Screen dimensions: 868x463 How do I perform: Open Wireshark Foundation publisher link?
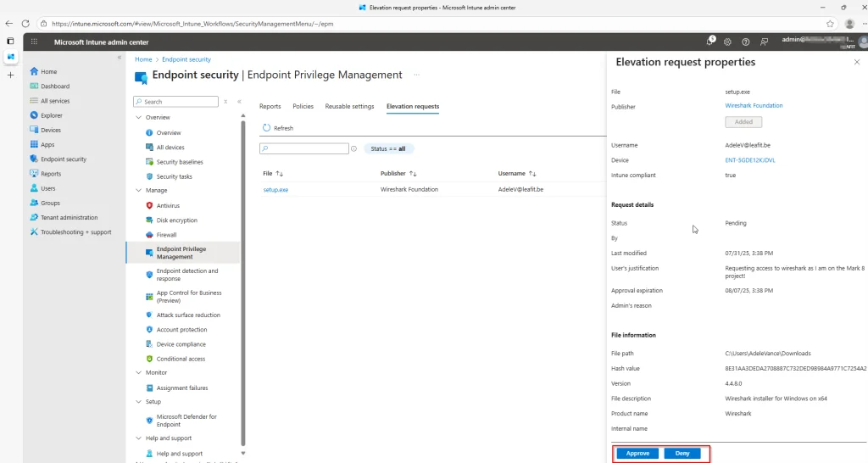[754, 105]
